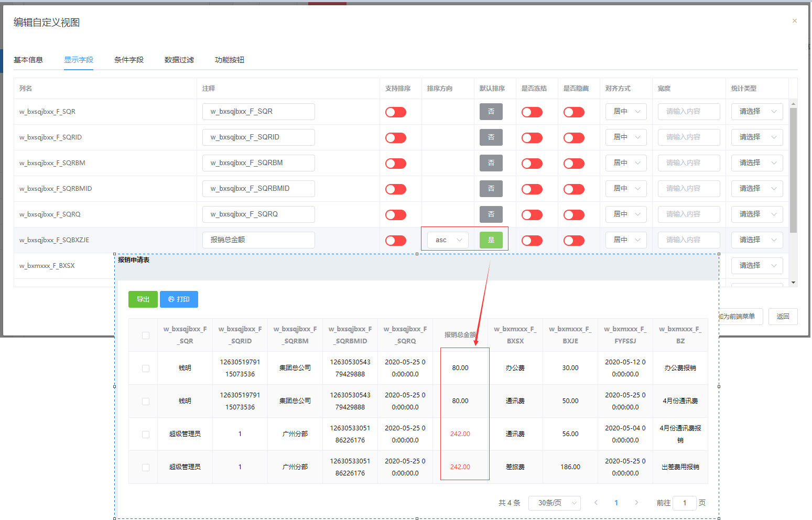The width and height of the screenshot is (812, 520).
Task: Click 否 default-sort button for w_bxsqjbxx_F_SQRQ
Action: pyautogui.click(x=491, y=214)
